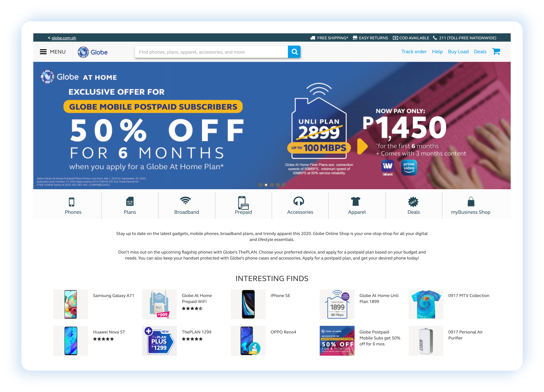Select the Broadband wifi icon
Viewport: 544px width, 392px height.
point(185,200)
